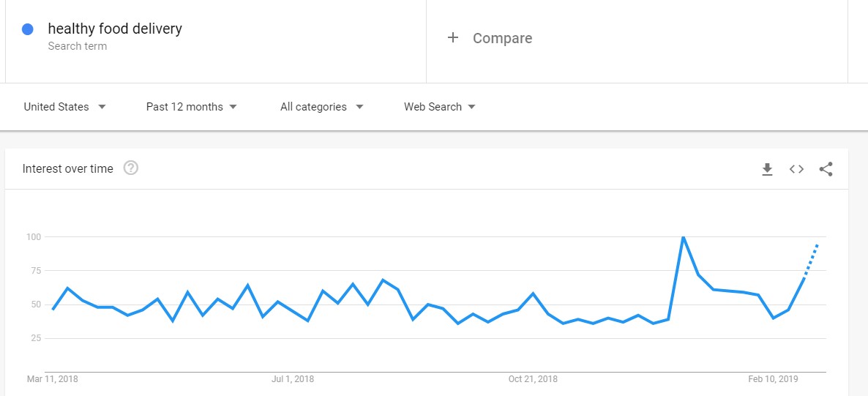The width and height of the screenshot is (868, 396).
Task: Change the Past 12 months time range
Action: pos(191,107)
